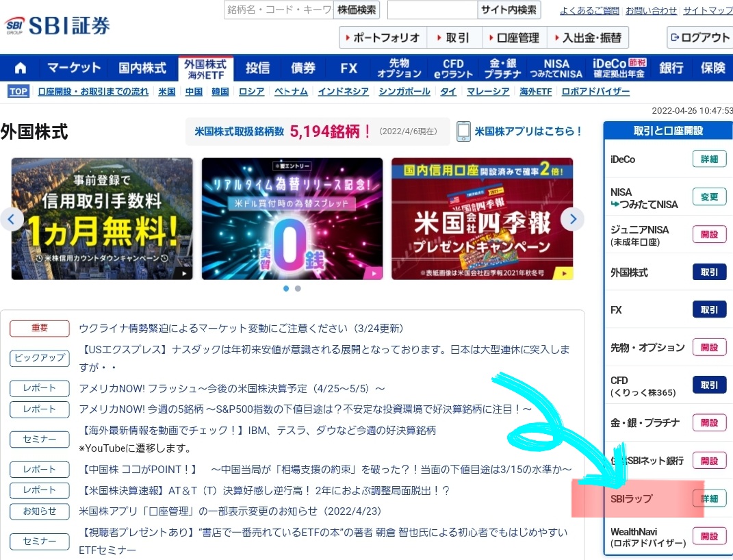Click 米国株アプリはこちら link

point(528,131)
